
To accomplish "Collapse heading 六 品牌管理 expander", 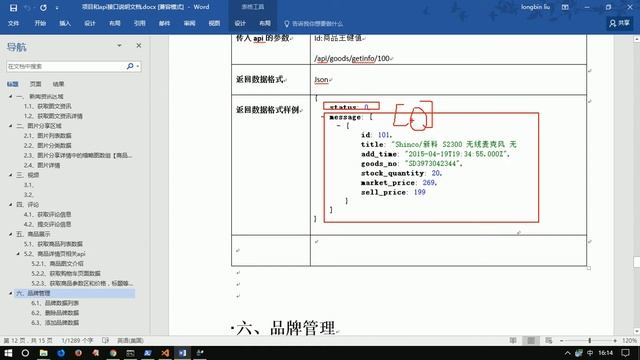I will pos(11,293).
